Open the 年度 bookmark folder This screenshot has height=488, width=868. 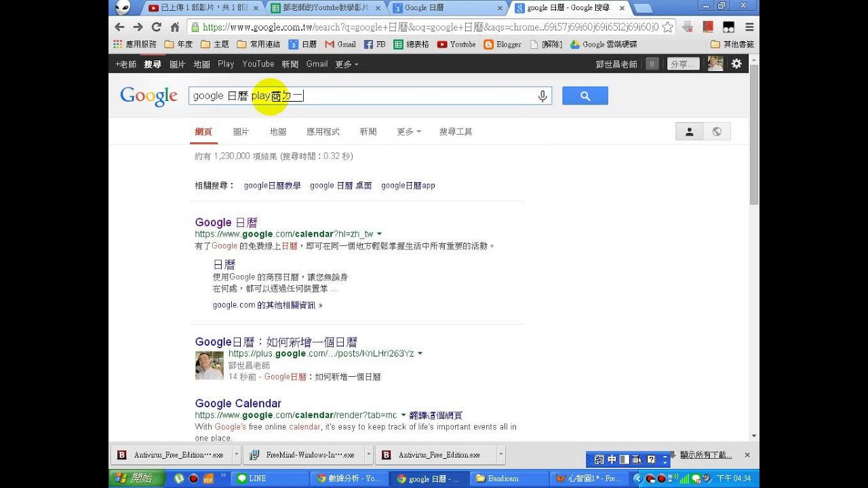(179, 44)
